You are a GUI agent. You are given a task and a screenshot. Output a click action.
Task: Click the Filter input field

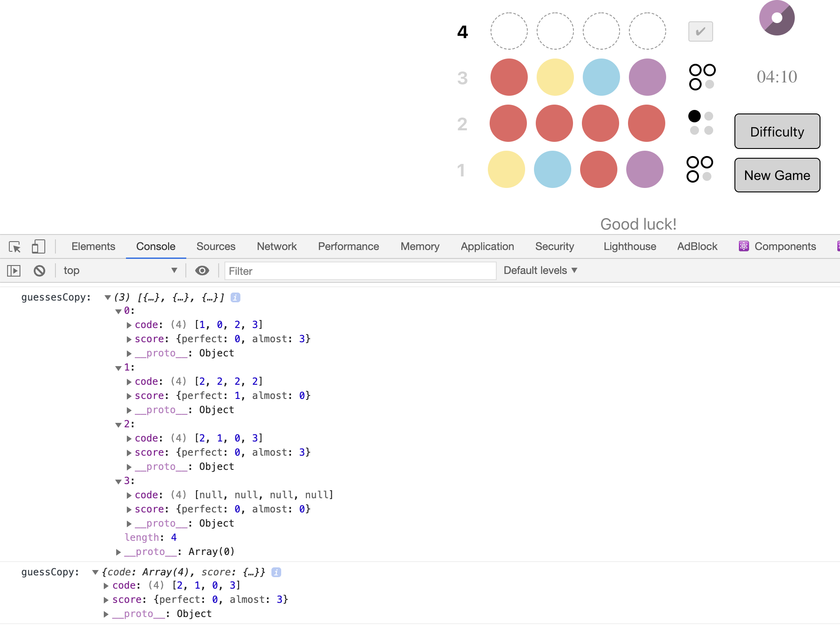pos(360,270)
